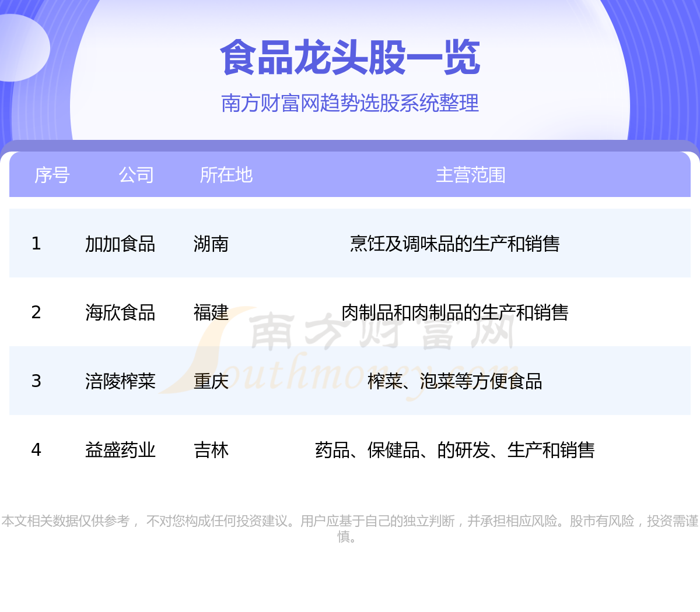
Task: Click 肉制品和肉制品的生产和销售 description
Action: point(455,312)
